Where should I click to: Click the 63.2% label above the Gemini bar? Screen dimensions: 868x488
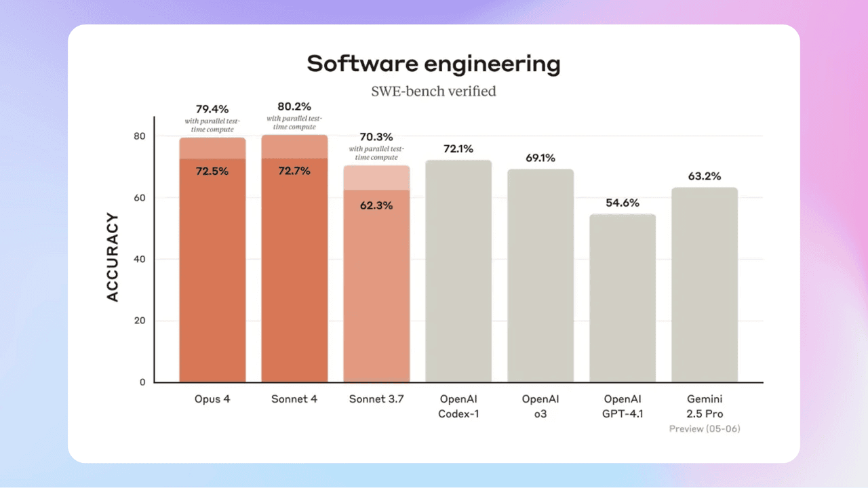tap(705, 176)
